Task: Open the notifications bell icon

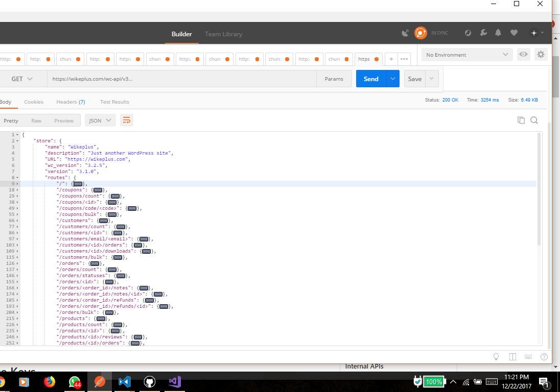Action: click(x=498, y=33)
